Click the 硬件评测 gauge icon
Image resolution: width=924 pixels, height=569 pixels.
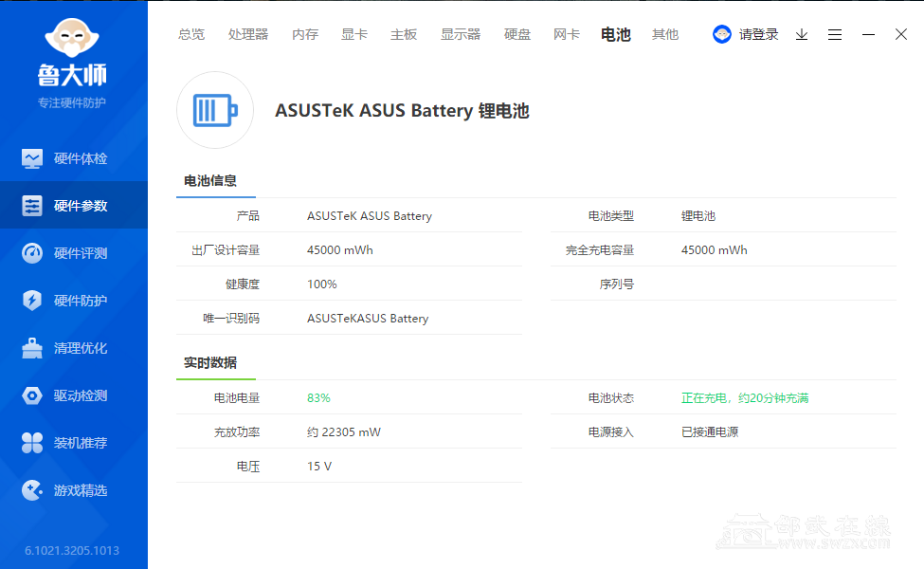coord(32,253)
